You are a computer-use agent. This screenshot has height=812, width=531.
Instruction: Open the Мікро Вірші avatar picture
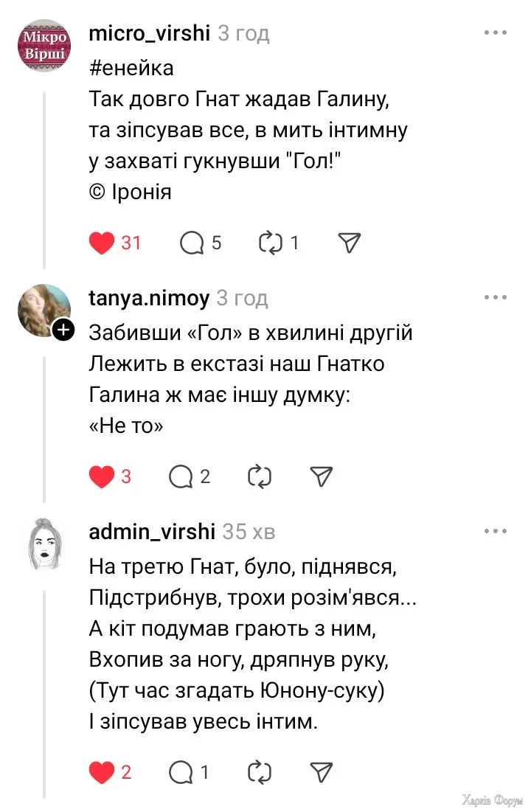(x=44, y=45)
